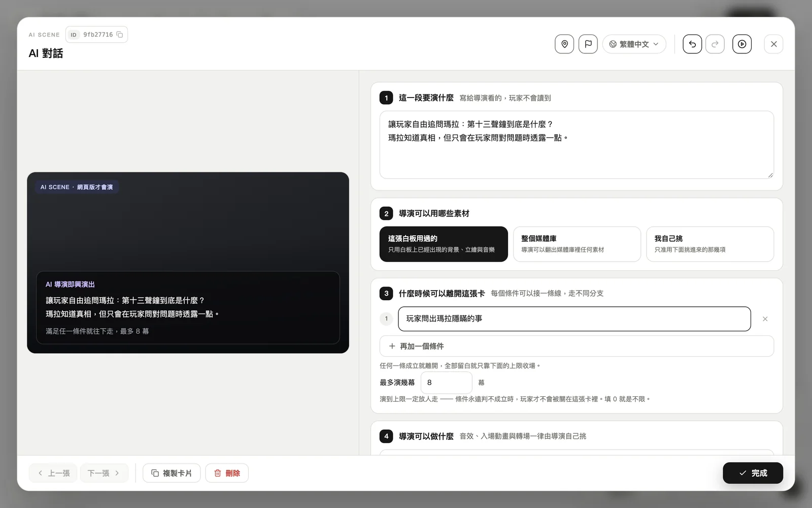Remove condition 1 with the X icon
The height and width of the screenshot is (508, 812).
point(765,319)
